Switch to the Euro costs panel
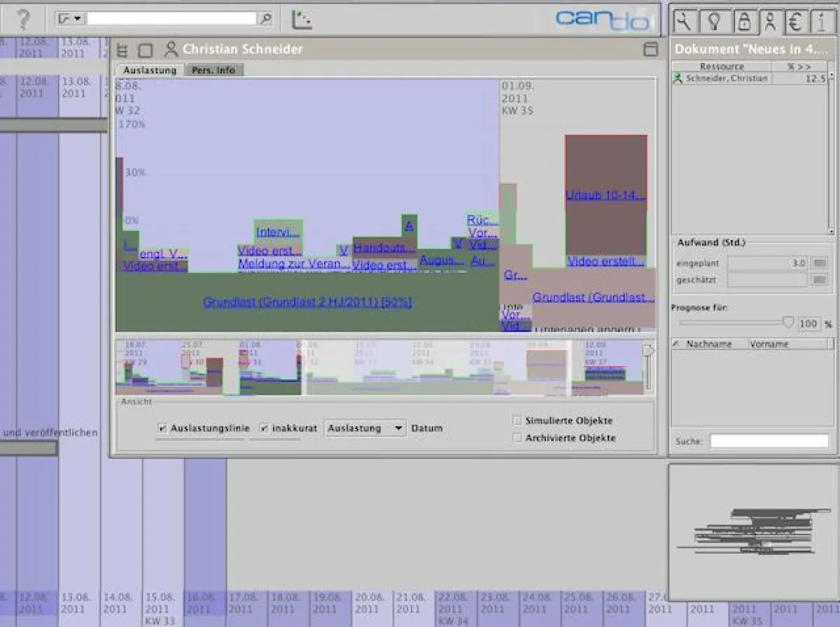 pyautogui.click(x=795, y=22)
